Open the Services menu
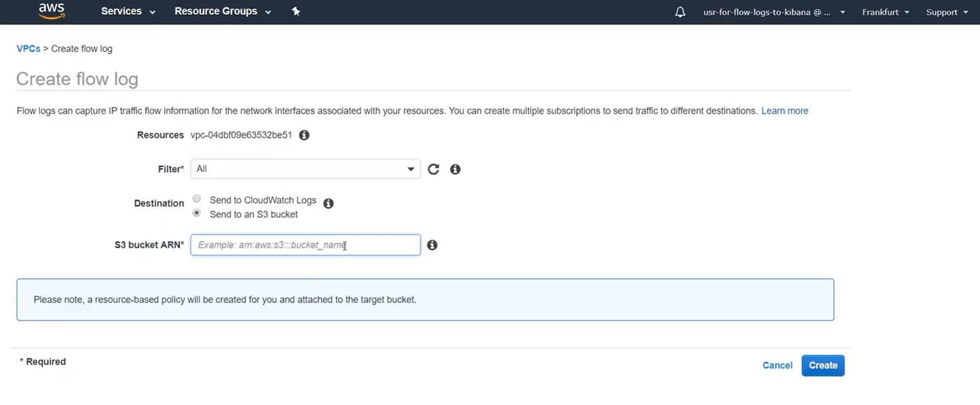The width and height of the screenshot is (980, 405). click(128, 12)
